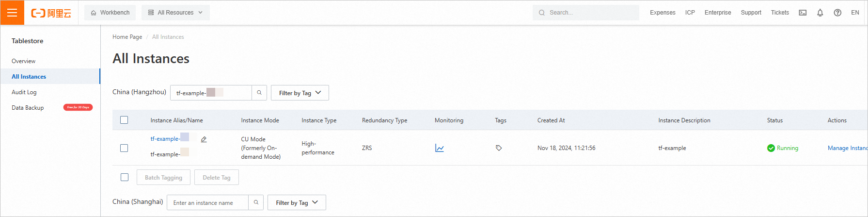Check the tf-example instance row checkbox
868x217 pixels.
click(x=124, y=148)
